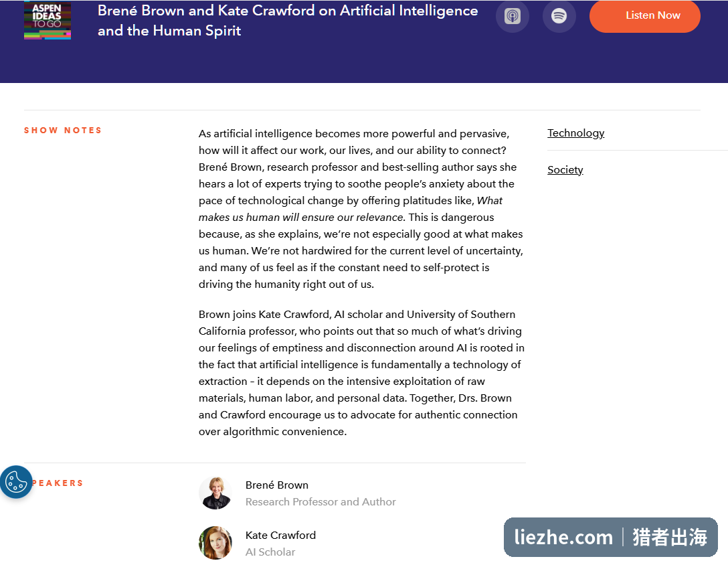Viewport: 728px width, 567px height.
Task: Open the cookie preferences icon
Action: click(16, 482)
